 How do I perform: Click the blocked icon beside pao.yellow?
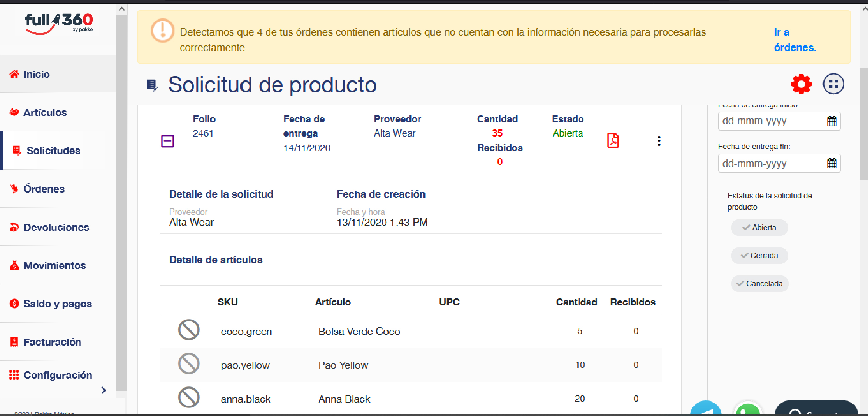(189, 364)
